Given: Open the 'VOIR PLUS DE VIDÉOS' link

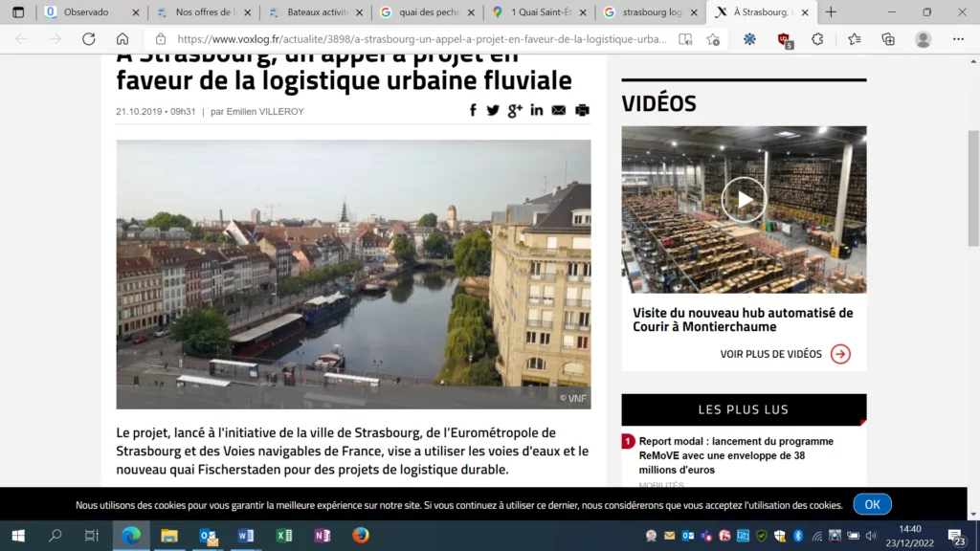Looking at the screenshot, I should 770,354.
